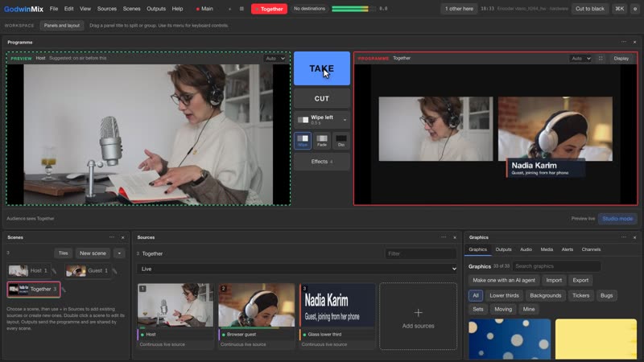Switch to the Alerts tab
Viewport: 644px width, 362px height.
pyautogui.click(x=568, y=249)
